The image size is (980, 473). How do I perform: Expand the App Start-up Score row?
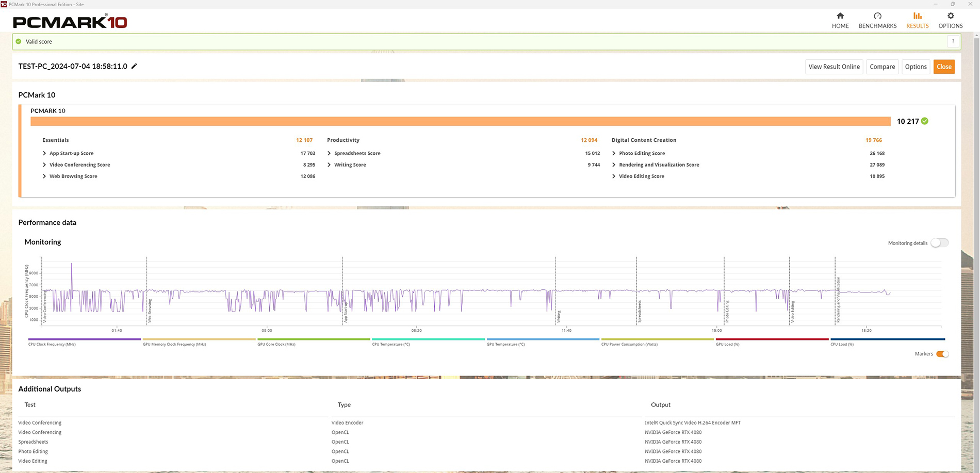[x=44, y=153]
